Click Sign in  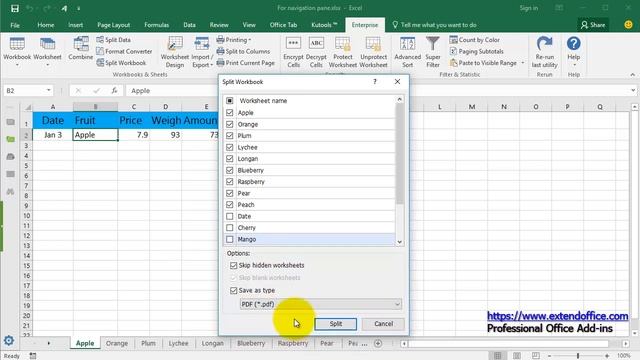point(529,8)
